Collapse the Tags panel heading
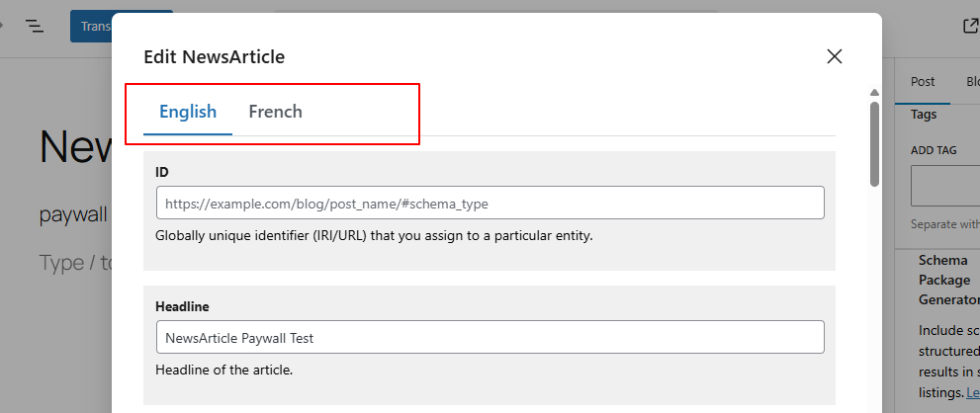Image resolution: width=980 pixels, height=413 pixels. pyautogui.click(x=924, y=115)
